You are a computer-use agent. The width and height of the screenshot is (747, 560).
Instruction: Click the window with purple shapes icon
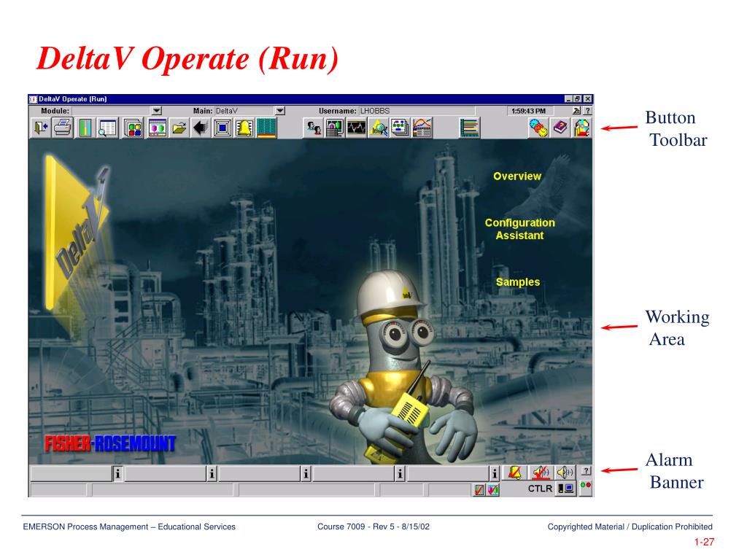(158, 128)
